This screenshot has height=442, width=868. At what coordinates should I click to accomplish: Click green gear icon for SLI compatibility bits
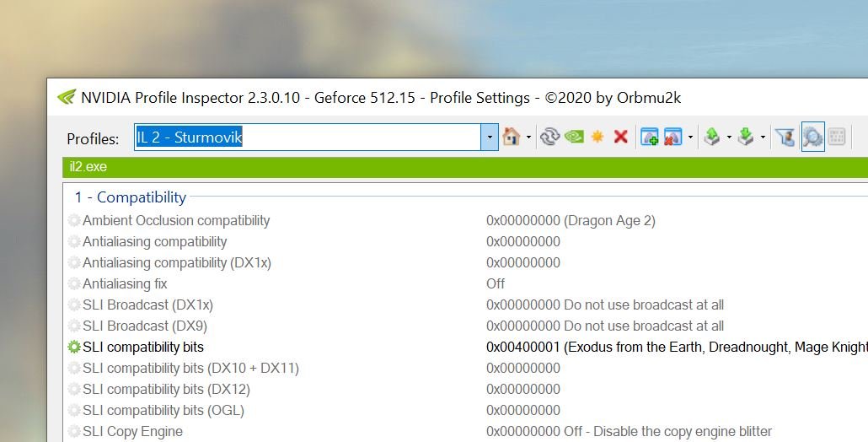[74, 348]
